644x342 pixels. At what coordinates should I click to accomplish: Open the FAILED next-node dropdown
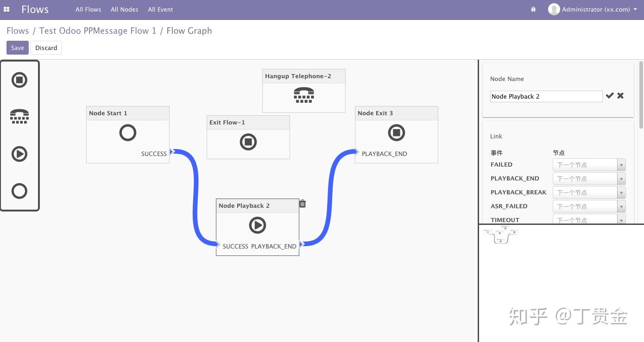tap(589, 165)
